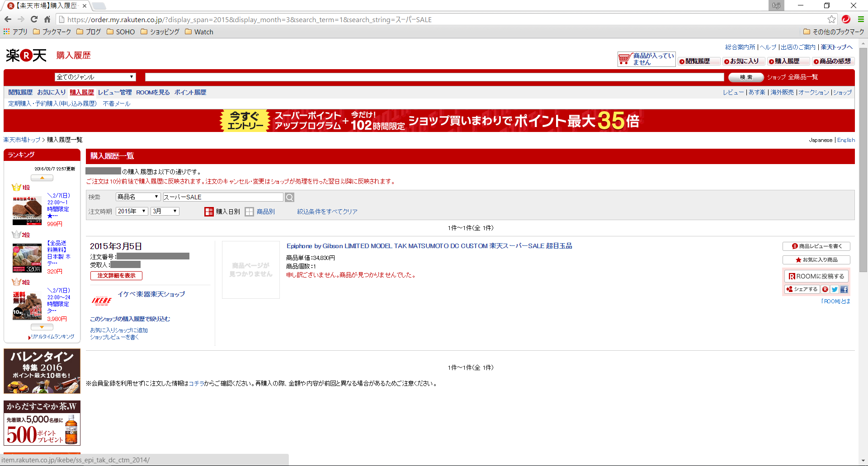Viewport: 868px width, 466px height.
Task: Open ROOMを見る tab
Action: coord(153,92)
